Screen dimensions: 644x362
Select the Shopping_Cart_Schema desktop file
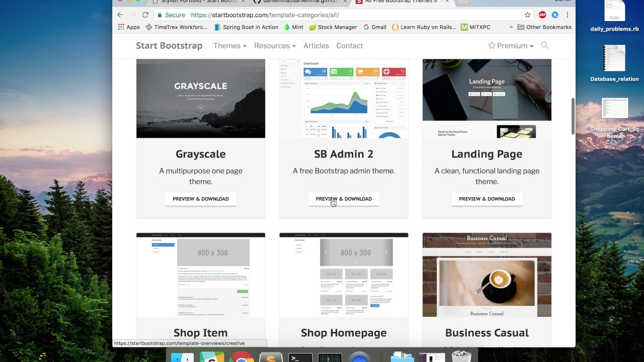click(614, 119)
